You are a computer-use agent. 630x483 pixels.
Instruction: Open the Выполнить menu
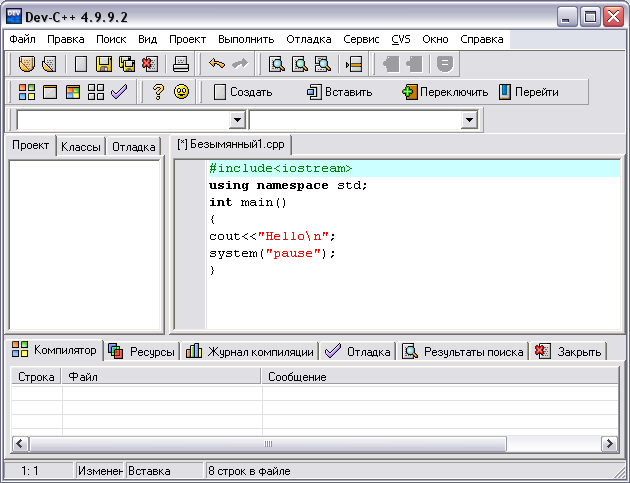[246, 39]
